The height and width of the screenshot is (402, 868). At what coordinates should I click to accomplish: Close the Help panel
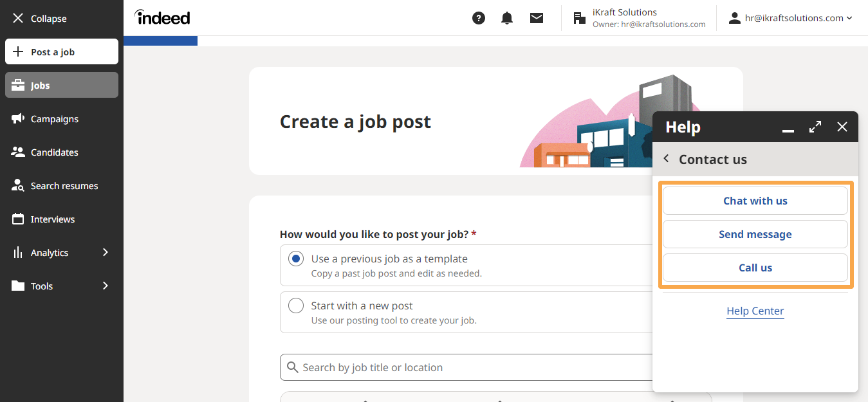[x=842, y=127]
